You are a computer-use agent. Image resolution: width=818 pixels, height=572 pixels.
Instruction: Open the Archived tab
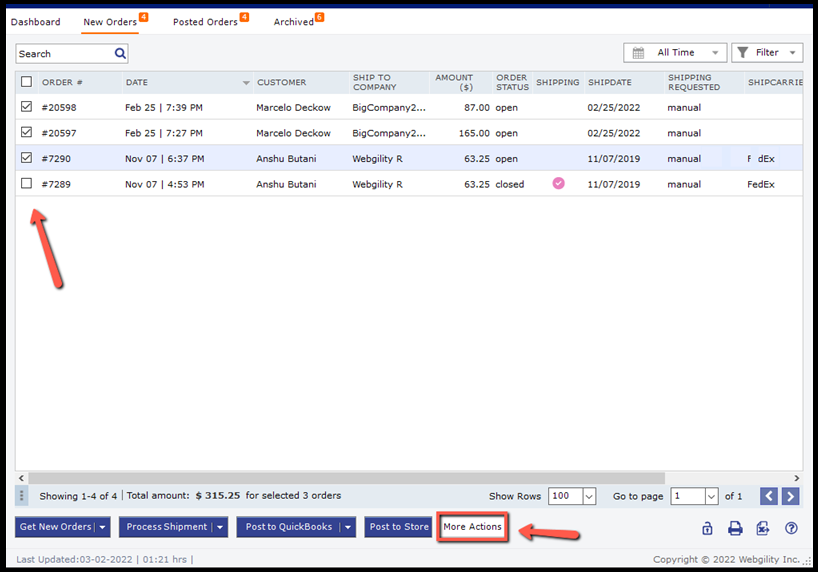point(293,22)
